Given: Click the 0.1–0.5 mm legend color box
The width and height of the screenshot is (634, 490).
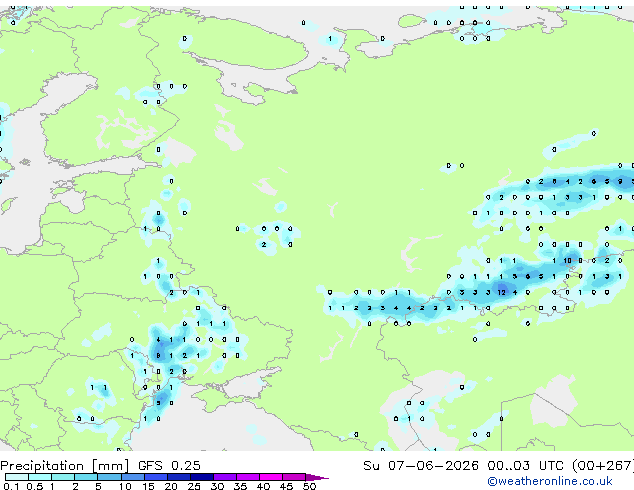Looking at the screenshot, I should [x=17, y=477].
